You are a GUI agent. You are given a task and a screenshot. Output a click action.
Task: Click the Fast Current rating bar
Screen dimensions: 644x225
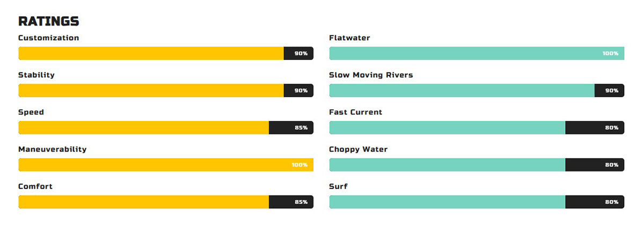pyautogui.click(x=477, y=127)
